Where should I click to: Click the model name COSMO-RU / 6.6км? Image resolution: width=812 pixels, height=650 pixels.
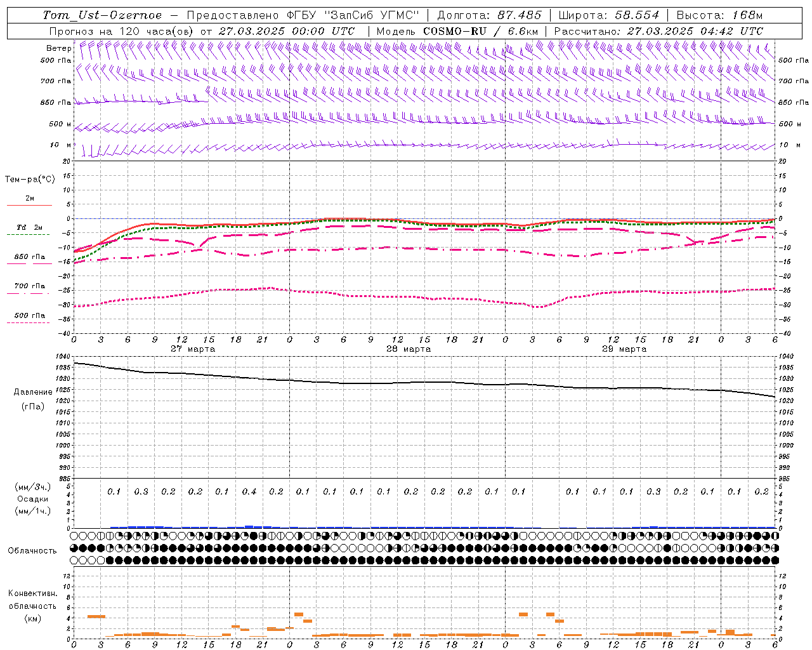pos(481,31)
